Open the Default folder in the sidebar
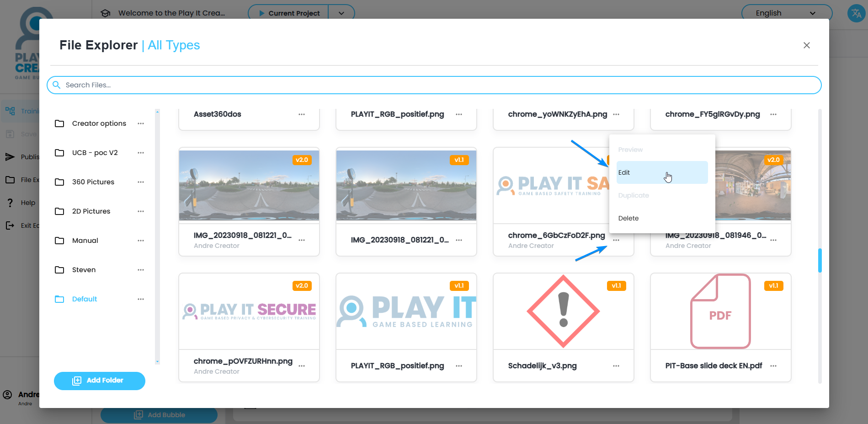Image resolution: width=868 pixels, height=424 pixels. tap(85, 299)
